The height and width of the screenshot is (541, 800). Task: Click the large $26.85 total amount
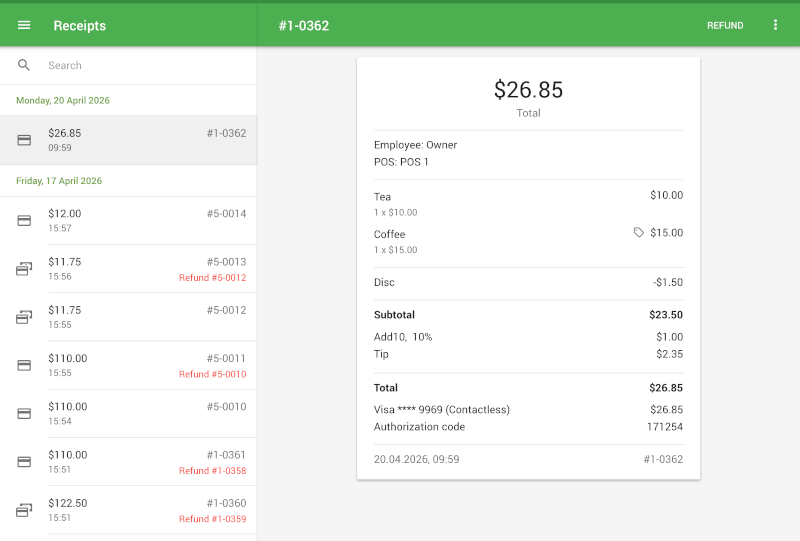pos(528,90)
